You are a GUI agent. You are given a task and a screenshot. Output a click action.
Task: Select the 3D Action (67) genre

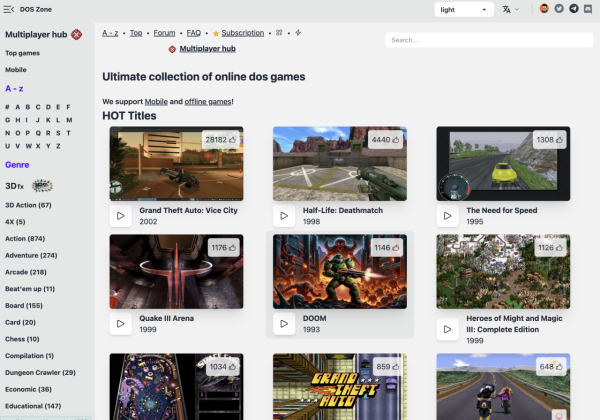click(28, 205)
